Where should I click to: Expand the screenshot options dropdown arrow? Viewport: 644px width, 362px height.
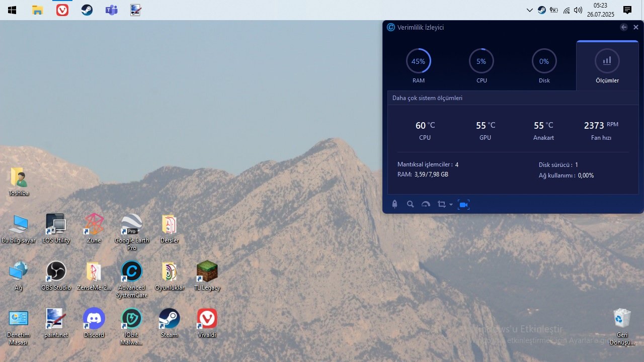tap(451, 205)
